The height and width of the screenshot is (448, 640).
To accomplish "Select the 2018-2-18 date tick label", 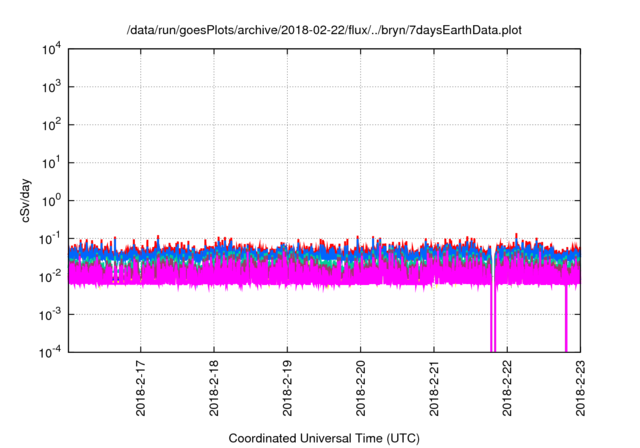I will pos(214,388).
